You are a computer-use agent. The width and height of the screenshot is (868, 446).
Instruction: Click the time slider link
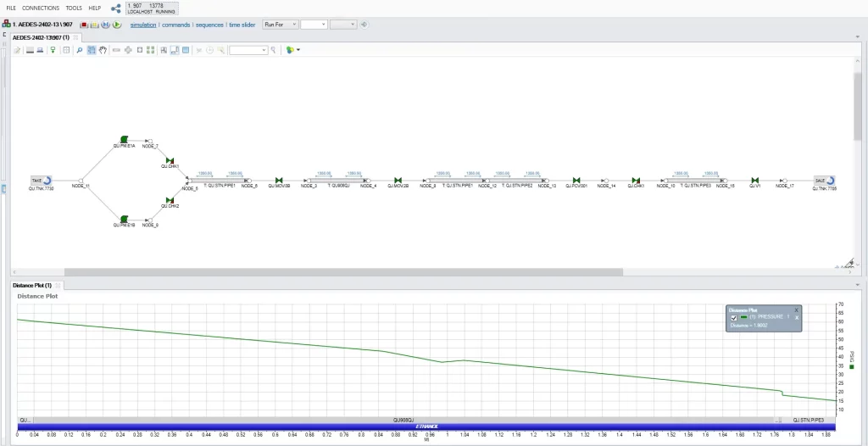click(x=242, y=25)
